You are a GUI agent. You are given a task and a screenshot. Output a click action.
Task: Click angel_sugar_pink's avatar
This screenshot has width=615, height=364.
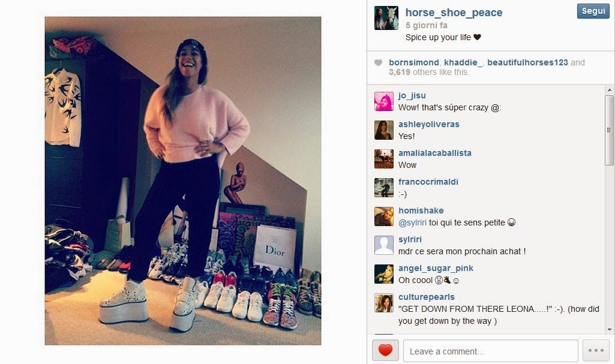tap(383, 274)
